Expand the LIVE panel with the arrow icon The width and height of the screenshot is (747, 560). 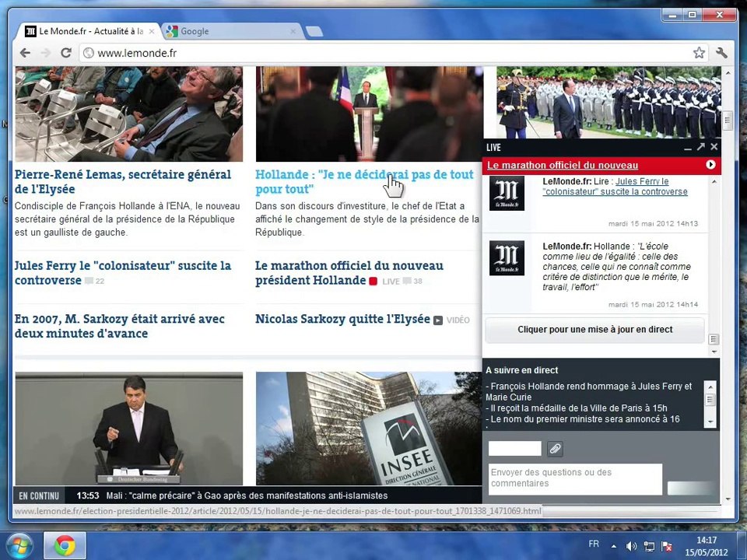click(x=701, y=147)
